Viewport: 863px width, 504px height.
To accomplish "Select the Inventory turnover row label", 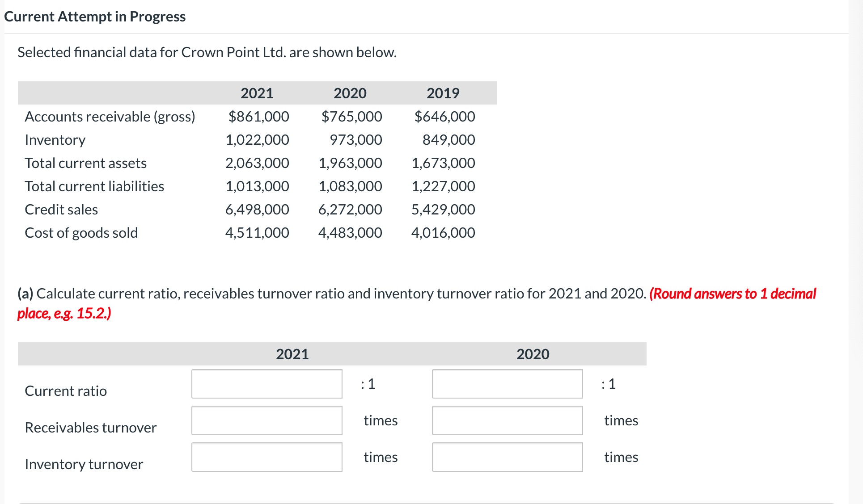I will (84, 464).
